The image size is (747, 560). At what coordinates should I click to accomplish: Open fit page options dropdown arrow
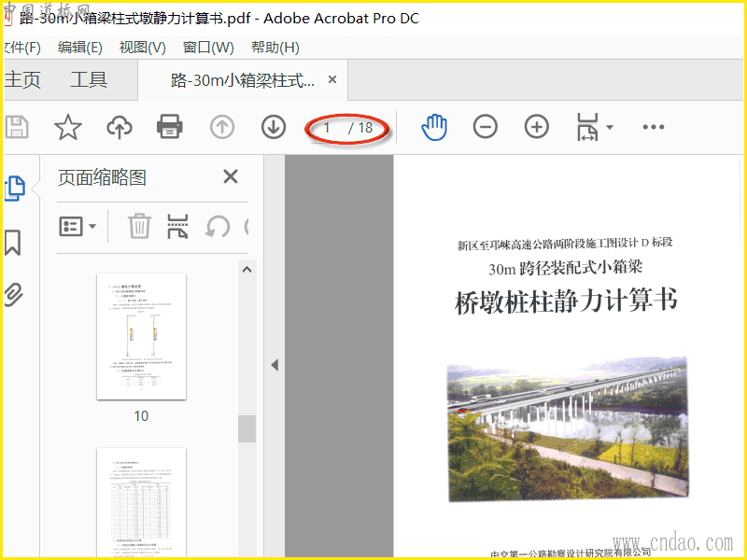tap(610, 127)
